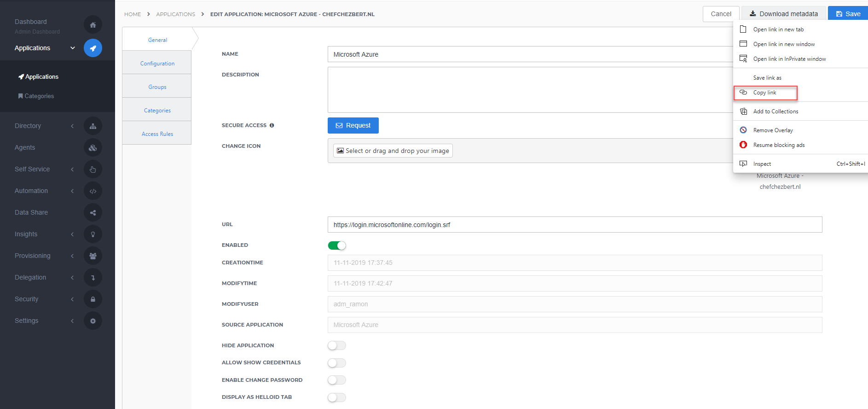Toggle Display as HelloID Tab switch
This screenshot has width=868, height=409.
[x=337, y=397]
